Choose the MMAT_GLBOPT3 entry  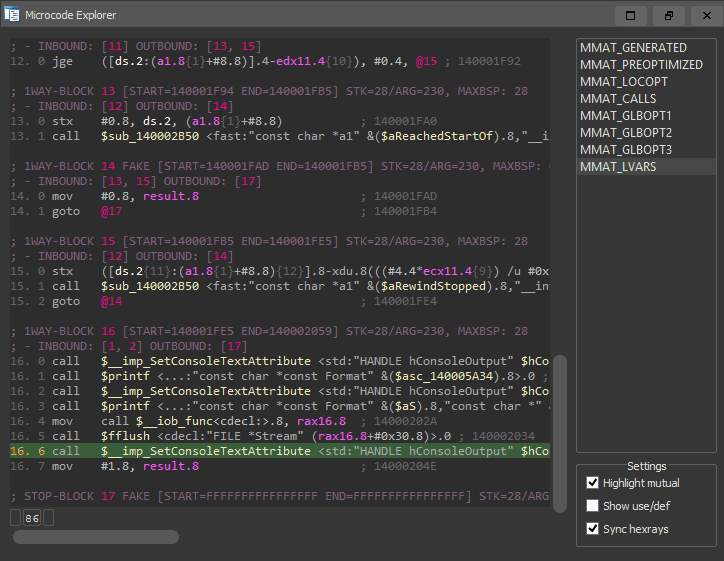tap(626, 150)
